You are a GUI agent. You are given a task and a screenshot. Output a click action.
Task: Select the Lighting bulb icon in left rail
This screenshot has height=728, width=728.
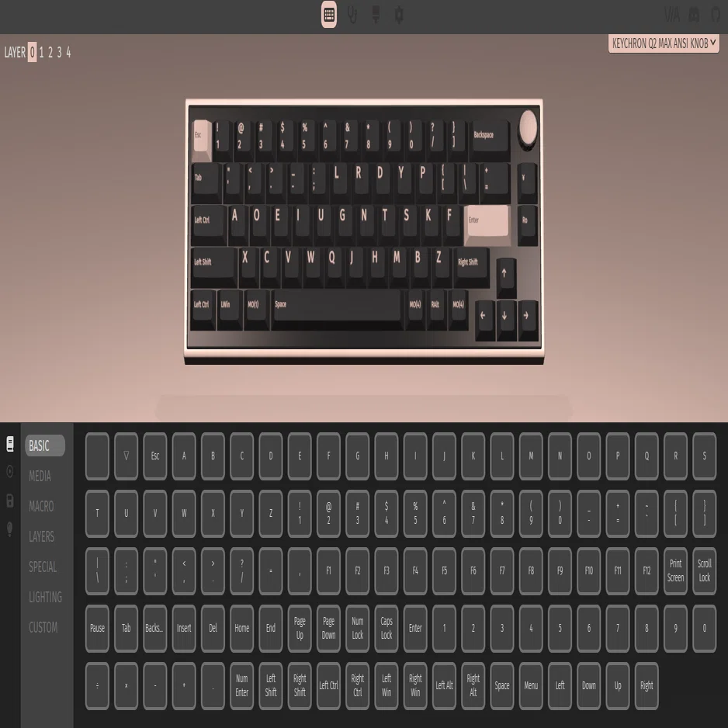click(10, 529)
